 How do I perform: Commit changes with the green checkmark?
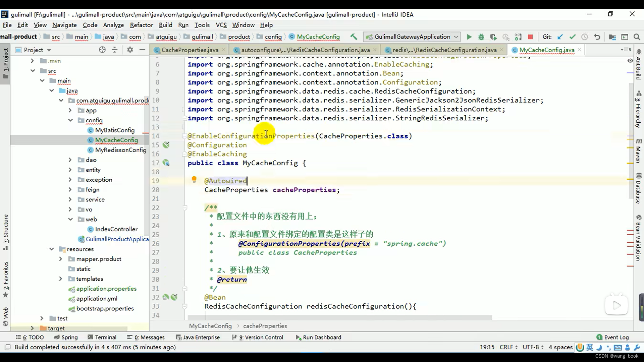click(572, 37)
